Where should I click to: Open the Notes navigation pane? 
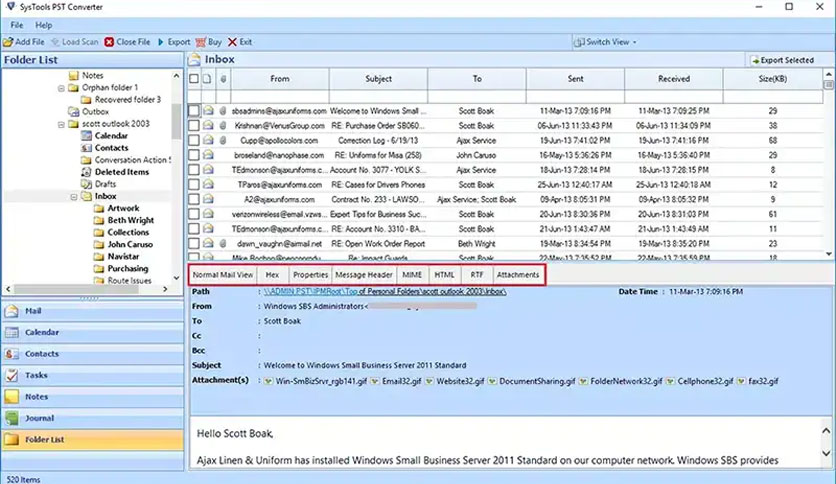click(93, 397)
